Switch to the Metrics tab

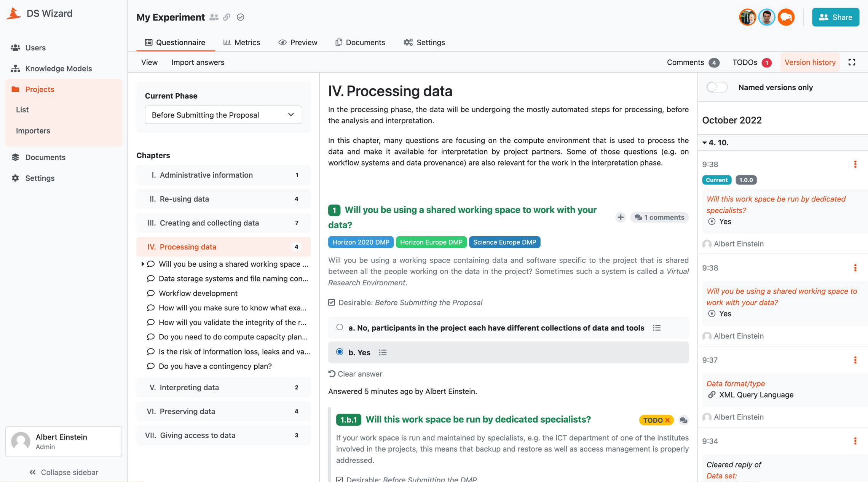(x=242, y=42)
